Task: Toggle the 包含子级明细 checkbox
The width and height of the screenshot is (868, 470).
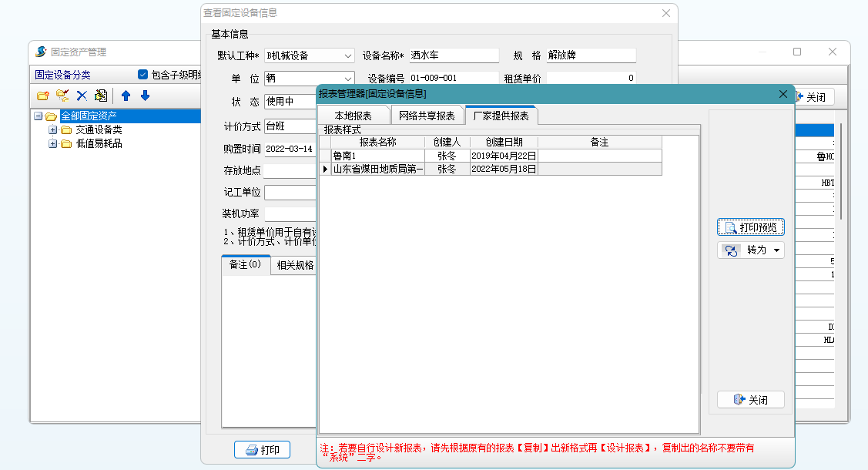Action: (x=142, y=75)
